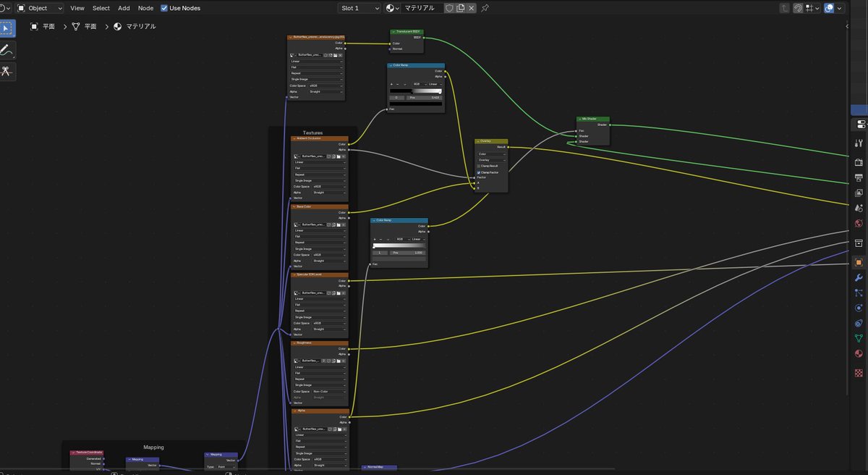Toggle the pin node tree icon
Screen dimensions: 868x475
click(485, 8)
